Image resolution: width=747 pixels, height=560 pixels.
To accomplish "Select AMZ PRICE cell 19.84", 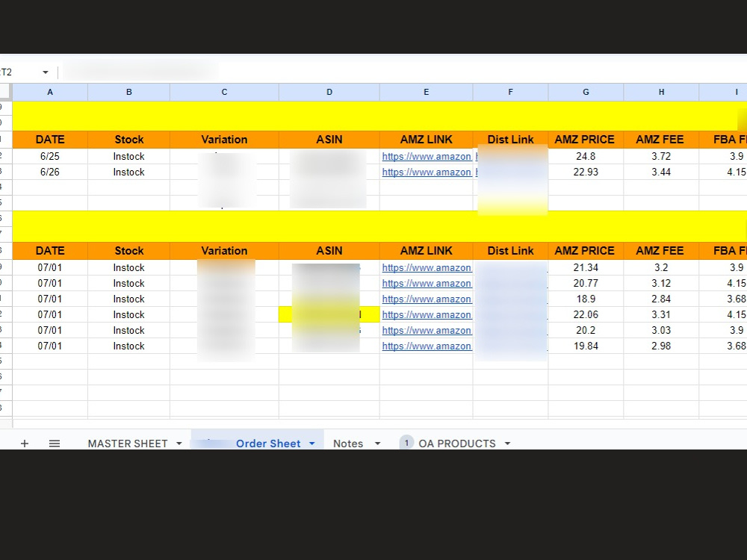I will coord(586,346).
